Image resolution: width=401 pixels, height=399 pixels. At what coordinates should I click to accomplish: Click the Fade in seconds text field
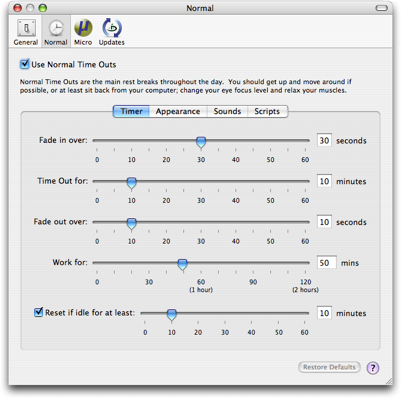click(324, 140)
